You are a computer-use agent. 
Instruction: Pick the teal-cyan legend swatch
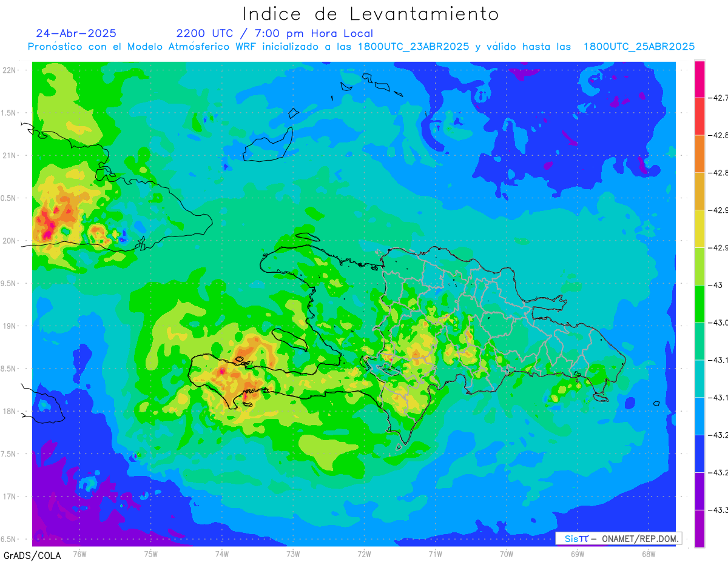(x=699, y=379)
